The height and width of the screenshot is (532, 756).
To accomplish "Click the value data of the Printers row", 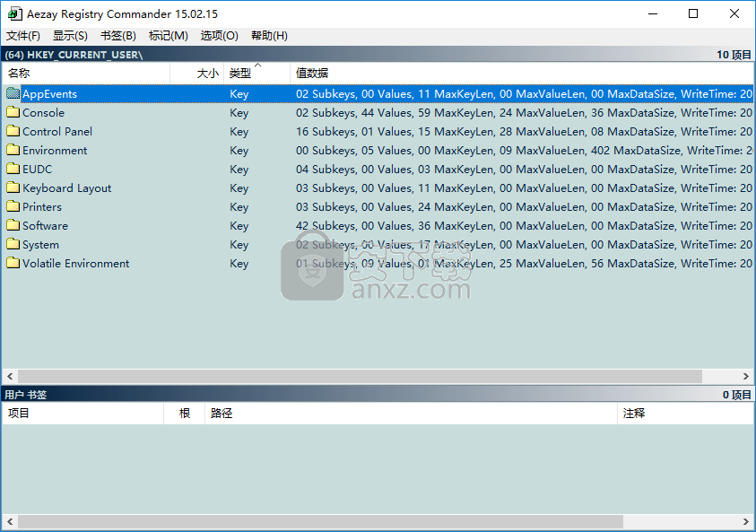I will (x=524, y=207).
